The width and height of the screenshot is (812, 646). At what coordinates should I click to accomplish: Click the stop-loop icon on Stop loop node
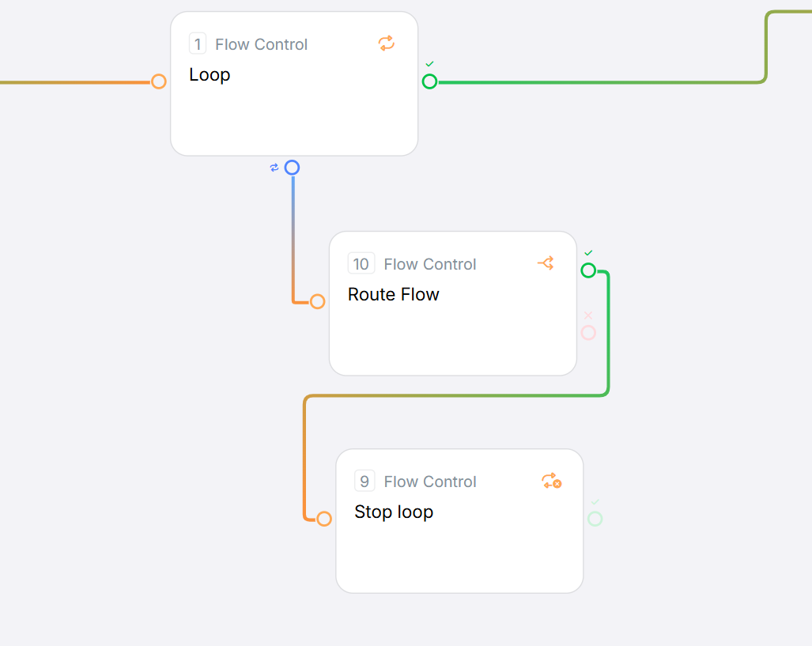pos(551,481)
